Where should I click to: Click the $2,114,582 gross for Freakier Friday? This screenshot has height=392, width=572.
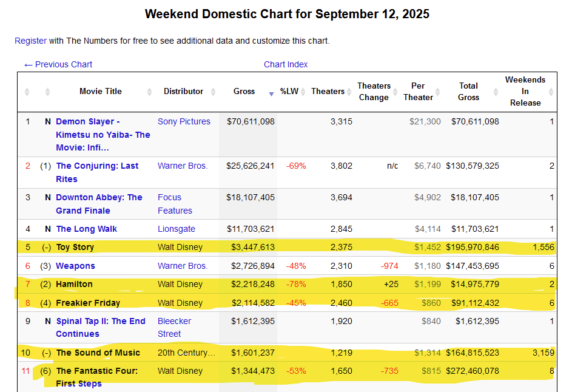pyautogui.click(x=253, y=303)
